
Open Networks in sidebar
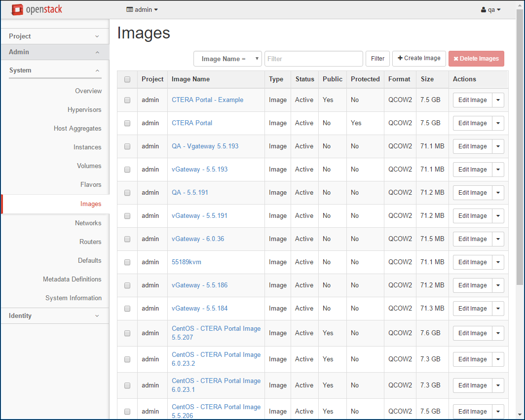[88, 223]
